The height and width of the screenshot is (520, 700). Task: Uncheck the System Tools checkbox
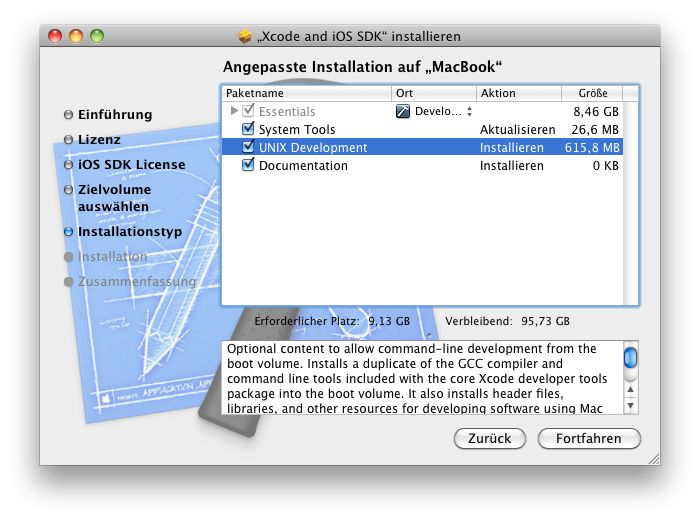(248, 129)
